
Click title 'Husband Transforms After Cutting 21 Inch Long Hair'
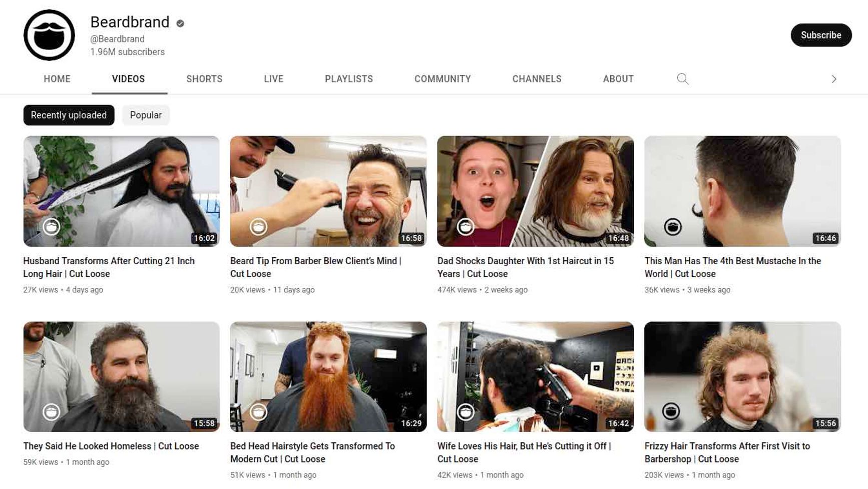pos(109,267)
